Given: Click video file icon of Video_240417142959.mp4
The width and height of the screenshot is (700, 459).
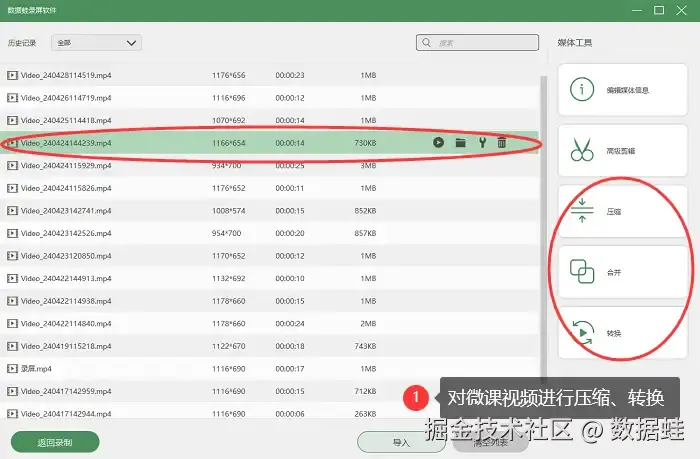Looking at the screenshot, I should click(x=12, y=391).
